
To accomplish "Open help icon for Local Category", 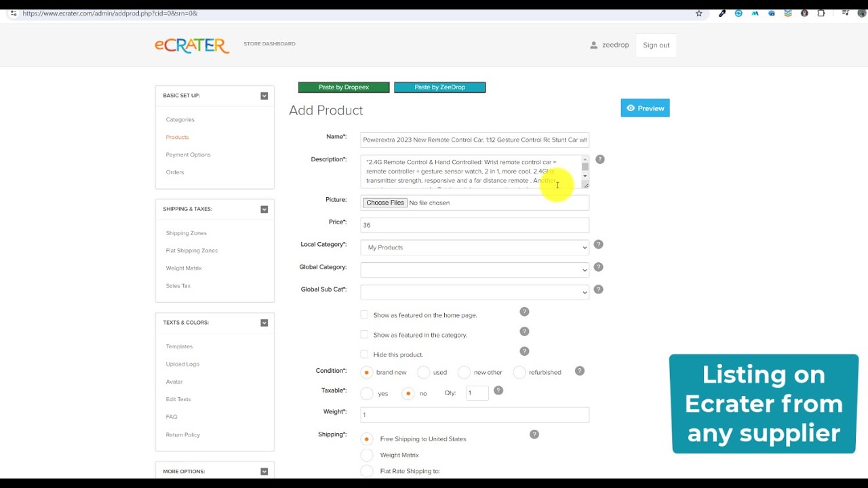I will click(598, 244).
